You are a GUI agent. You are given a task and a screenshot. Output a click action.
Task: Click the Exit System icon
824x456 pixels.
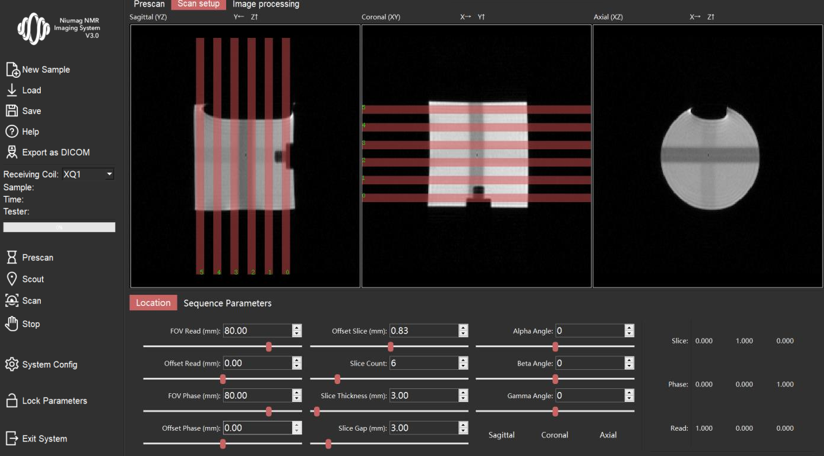(x=12, y=439)
